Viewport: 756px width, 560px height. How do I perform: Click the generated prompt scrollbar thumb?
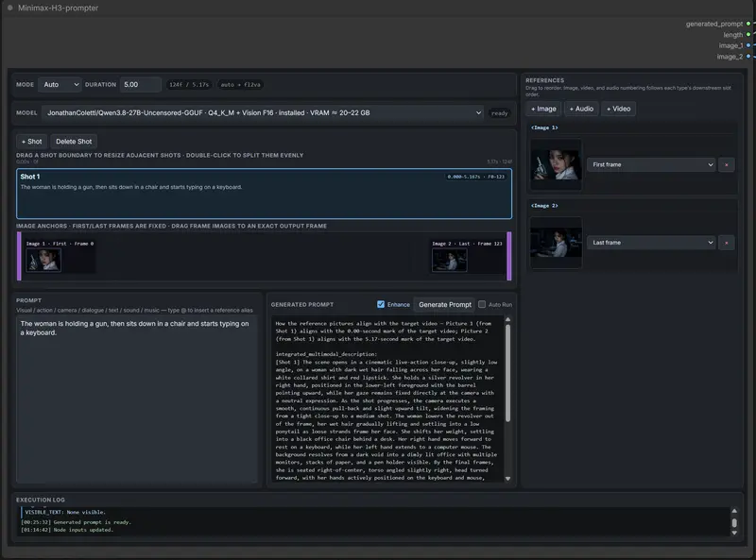point(507,374)
